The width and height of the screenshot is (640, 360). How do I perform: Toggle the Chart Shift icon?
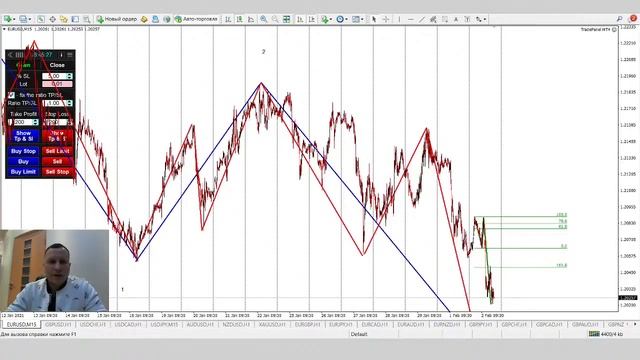click(x=311, y=19)
